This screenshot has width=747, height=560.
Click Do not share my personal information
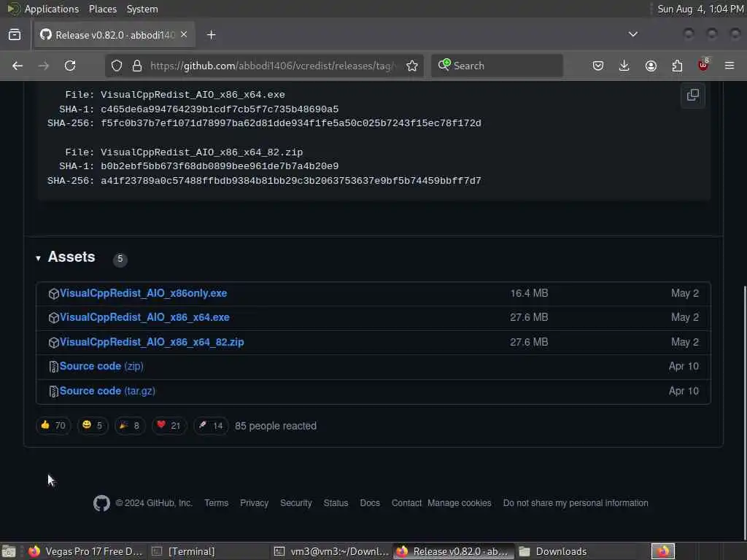[x=576, y=503]
